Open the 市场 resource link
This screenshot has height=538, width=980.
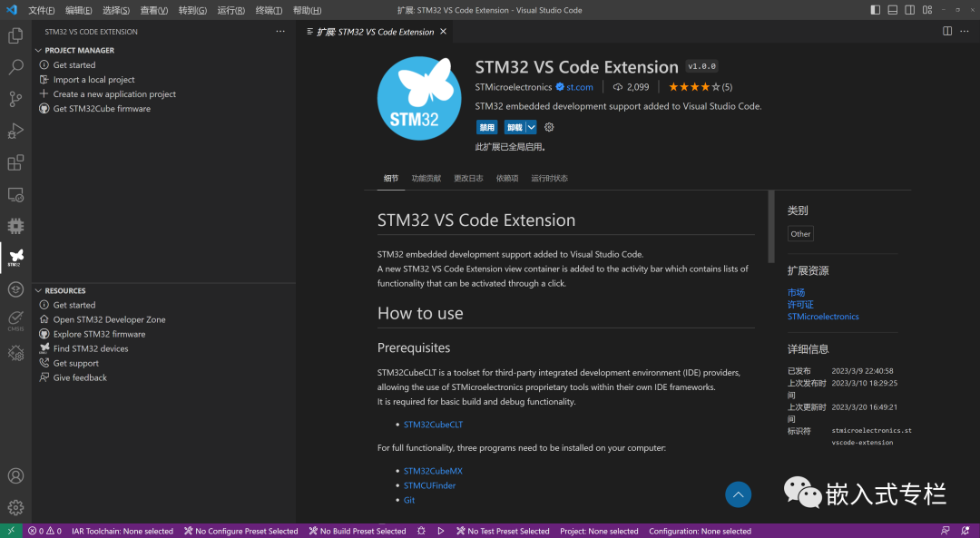(x=797, y=292)
